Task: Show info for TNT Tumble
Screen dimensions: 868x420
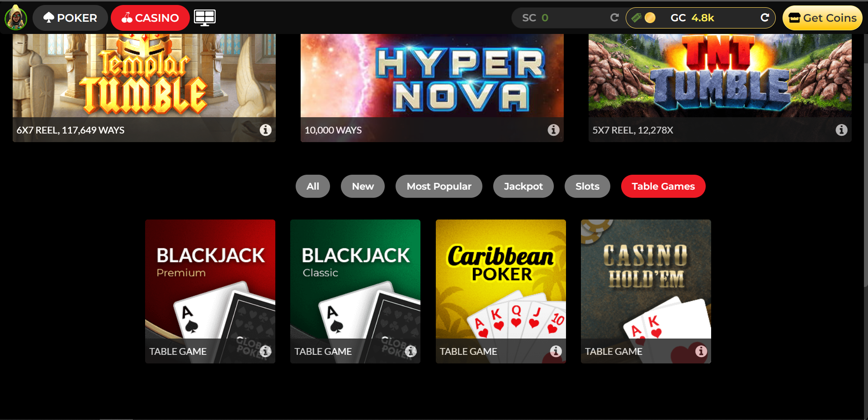Action: pyautogui.click(x=841, y=130)
